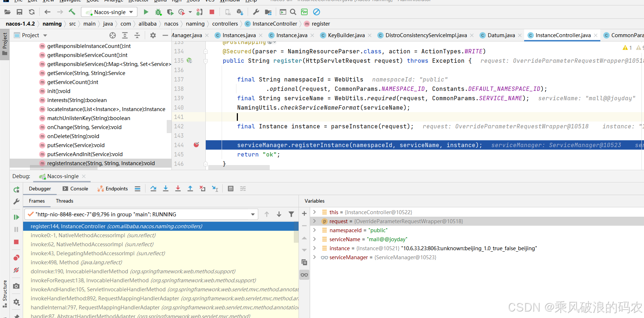This screenshot has height=318, width=644.
Task: Toggle the breakpoint on line 144
Action: 196,145
